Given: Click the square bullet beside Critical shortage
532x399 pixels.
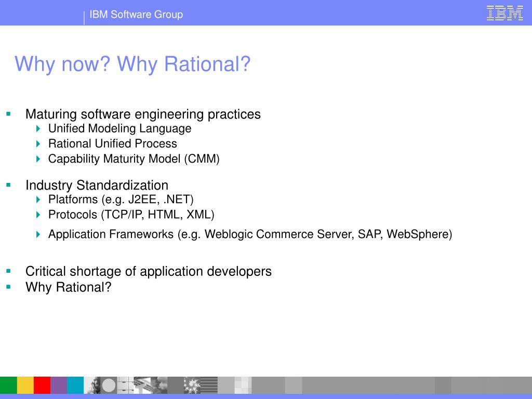Looking at the screenshot, I should click(x=8, y=271).
